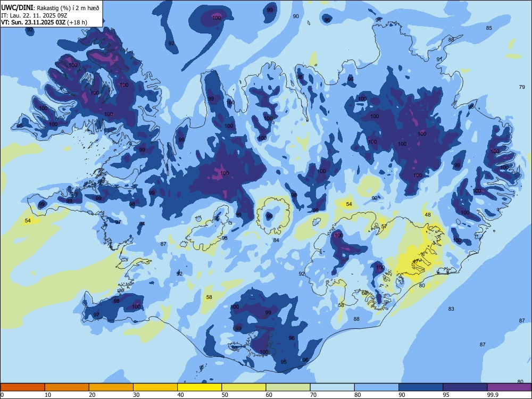Click the orange 10–20 legend swatch
The image size is (532, 399).
point(67,387)
